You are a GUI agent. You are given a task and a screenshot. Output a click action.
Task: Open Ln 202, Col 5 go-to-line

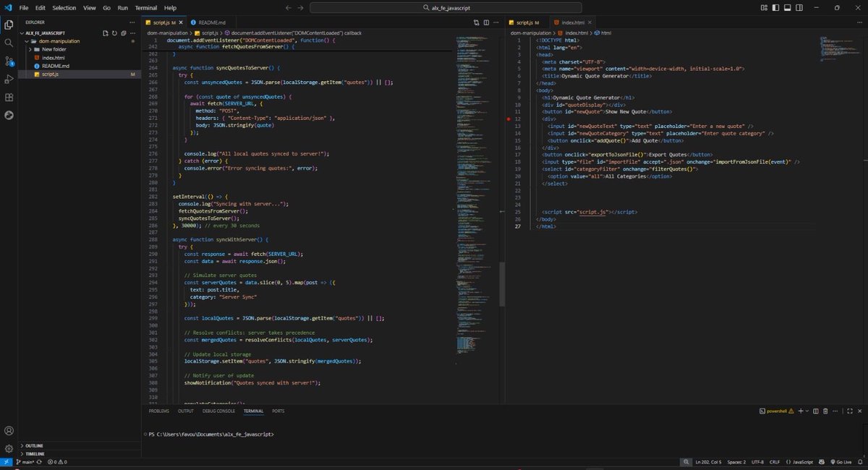point(707,461)
